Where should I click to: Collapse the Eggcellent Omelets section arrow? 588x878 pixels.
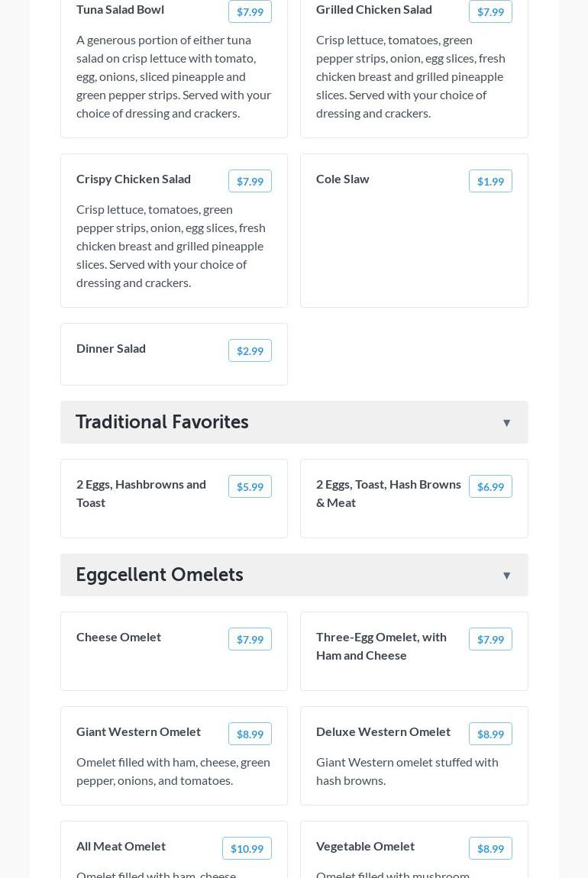tap(506, 576)
